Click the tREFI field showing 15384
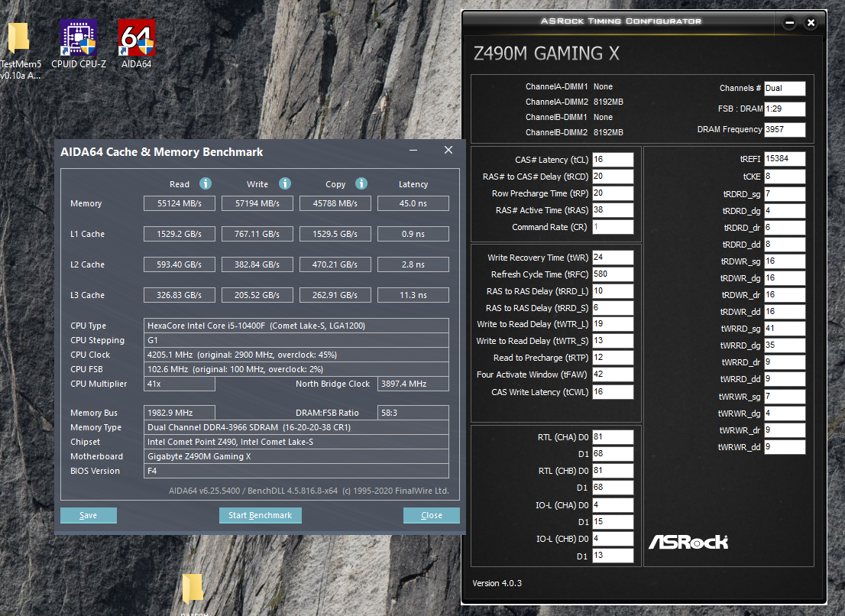Screen dimensions: 845x616 pos(785,158)
